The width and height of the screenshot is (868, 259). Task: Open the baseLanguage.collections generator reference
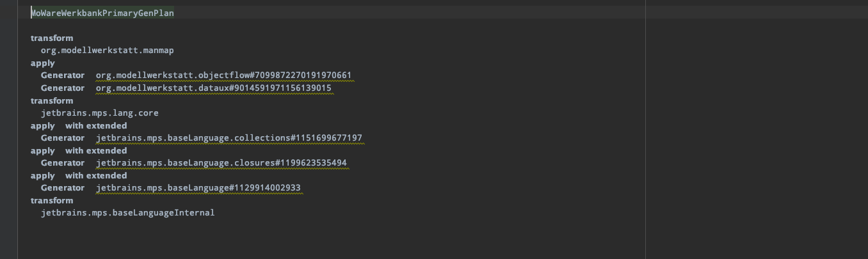point(229,138)
